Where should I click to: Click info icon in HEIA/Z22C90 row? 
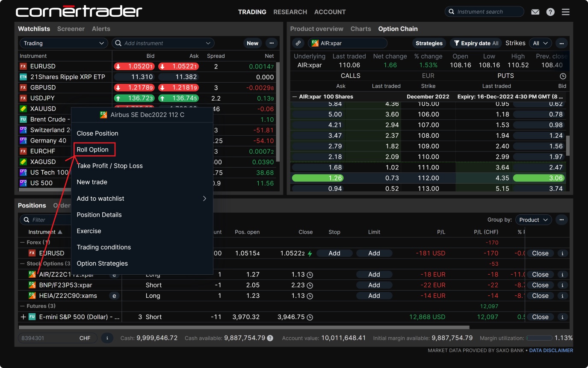(x=562, y=296)
